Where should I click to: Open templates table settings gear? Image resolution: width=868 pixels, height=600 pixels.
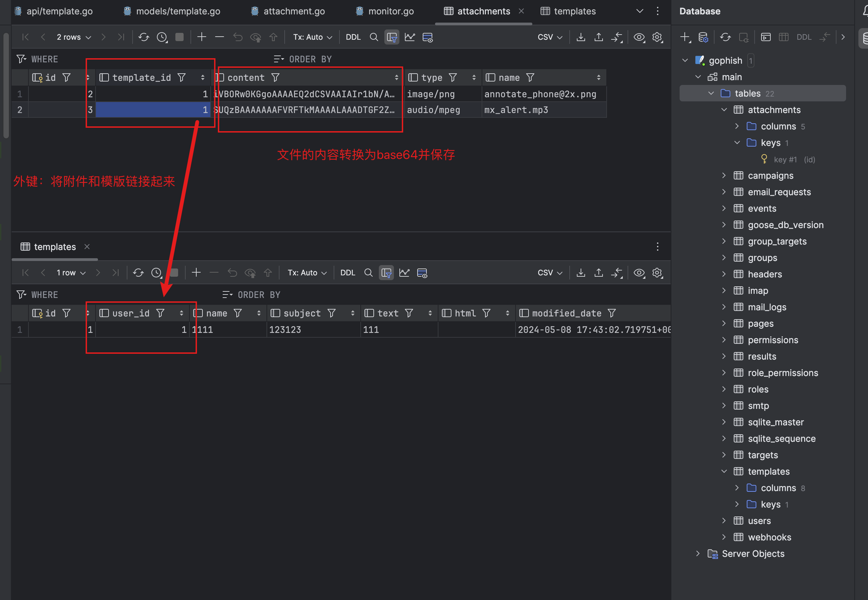657,273
